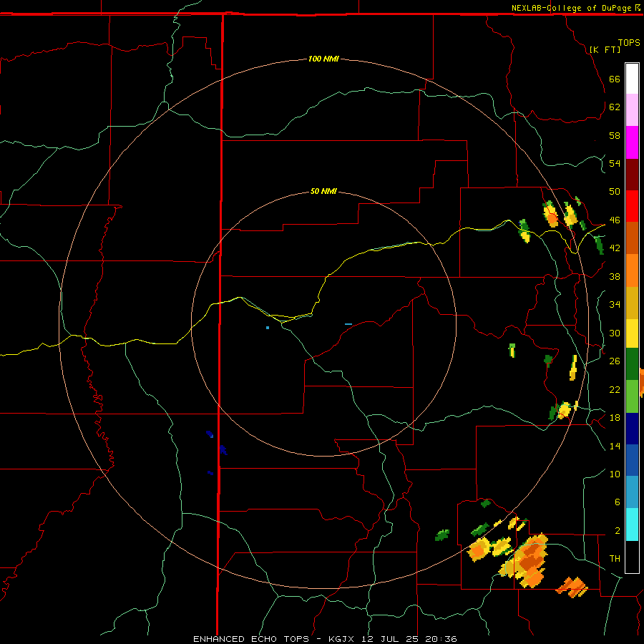Click the 66 label on the legend
This screenshot has height=644, width=644.
point(615,79)
